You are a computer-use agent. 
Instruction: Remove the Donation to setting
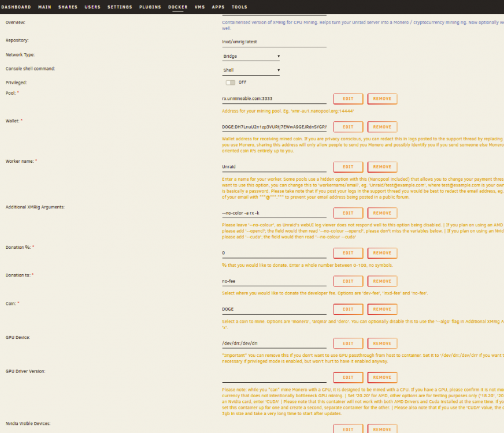pos(382,281)
